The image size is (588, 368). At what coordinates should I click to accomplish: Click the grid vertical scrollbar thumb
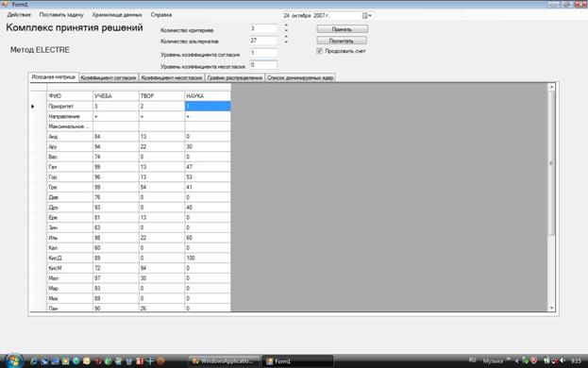pyautogui.click(x=551, y=163)
